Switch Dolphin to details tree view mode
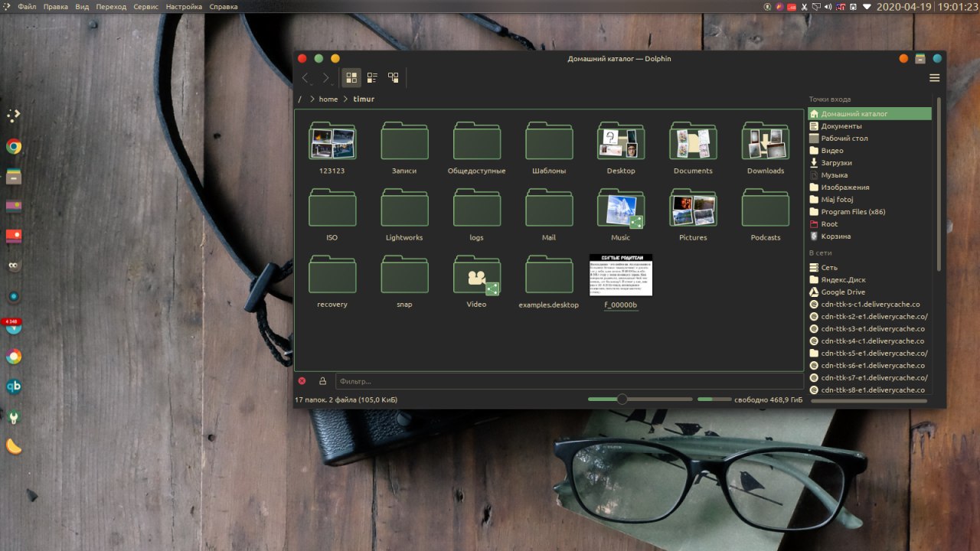 click(394, 77)
